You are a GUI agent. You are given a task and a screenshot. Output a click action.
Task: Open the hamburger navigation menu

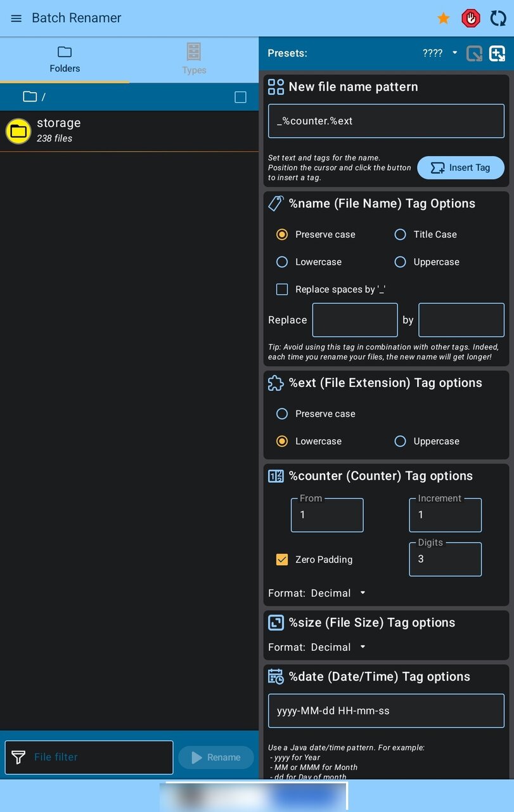coord(16,18)
